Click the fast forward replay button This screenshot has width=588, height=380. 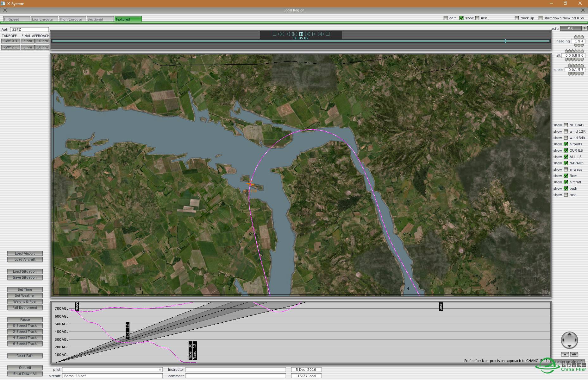pyautogui.click(x=321, y=34)
